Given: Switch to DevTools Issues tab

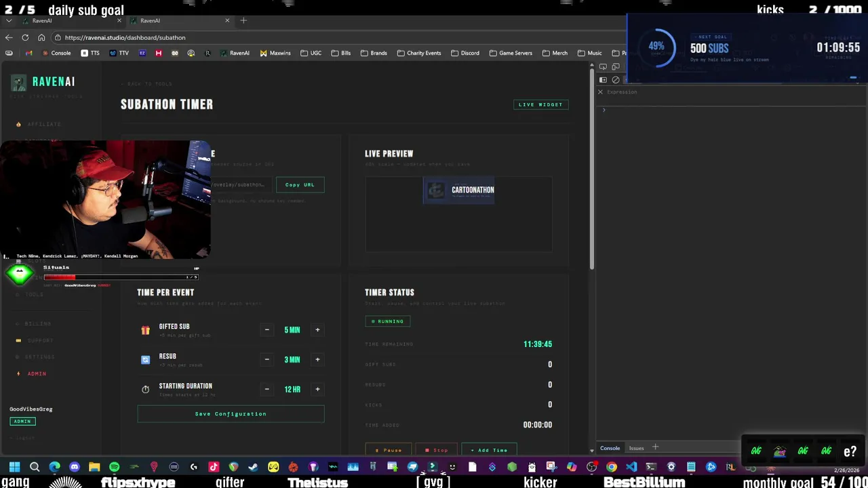Looking at the screenshot, I should click(636, 448).
